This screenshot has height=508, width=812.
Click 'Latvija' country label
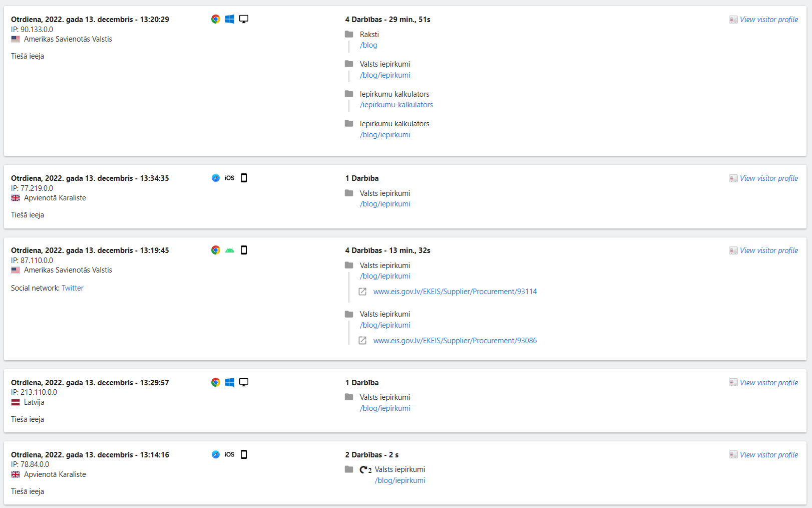pos(34,402)
